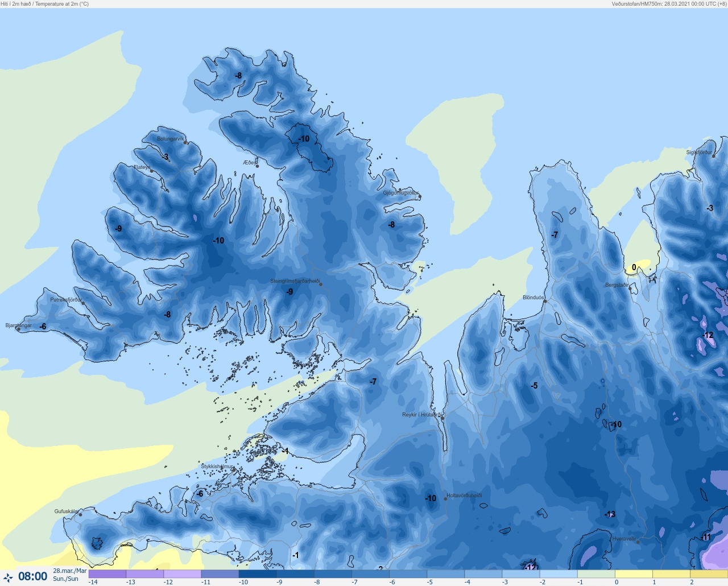Select the legend swatch labeled -5
728x586 pixels.
click(x=445, y=574)
